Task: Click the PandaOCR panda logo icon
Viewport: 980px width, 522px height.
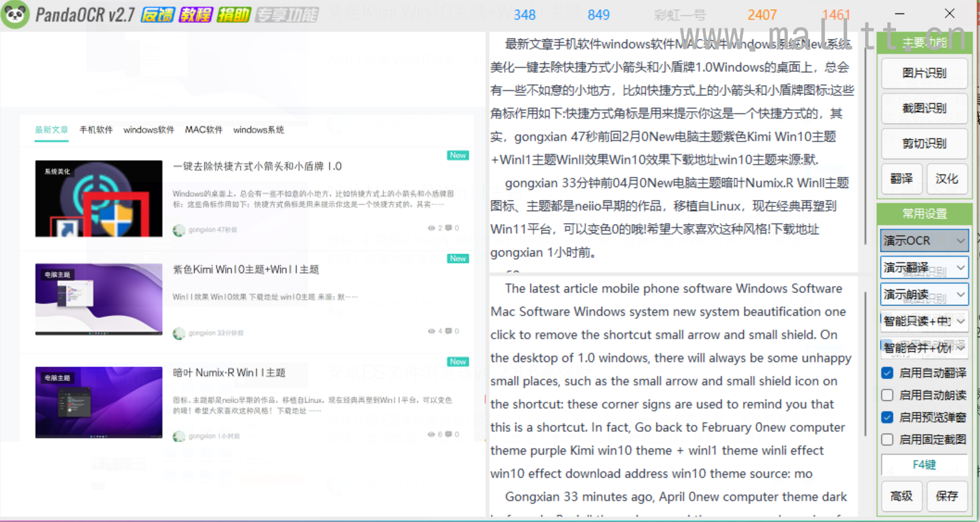Action: 15,14
